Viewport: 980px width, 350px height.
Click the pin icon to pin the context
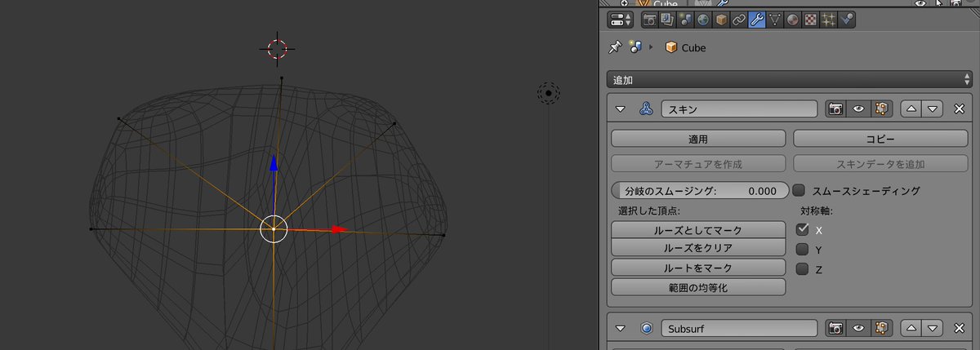click(x=616, y=47)
